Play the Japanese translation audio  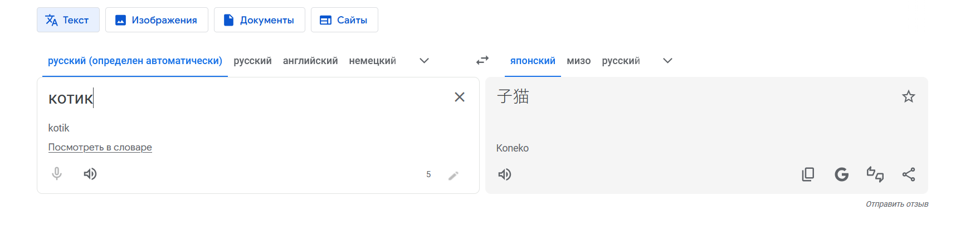(x=505, y=174)
